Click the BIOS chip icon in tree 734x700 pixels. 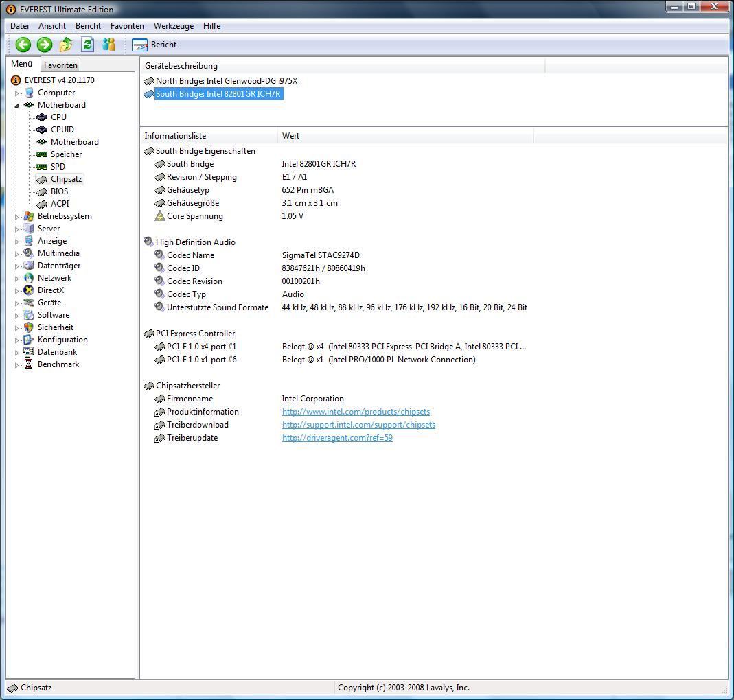pos(42,191)
